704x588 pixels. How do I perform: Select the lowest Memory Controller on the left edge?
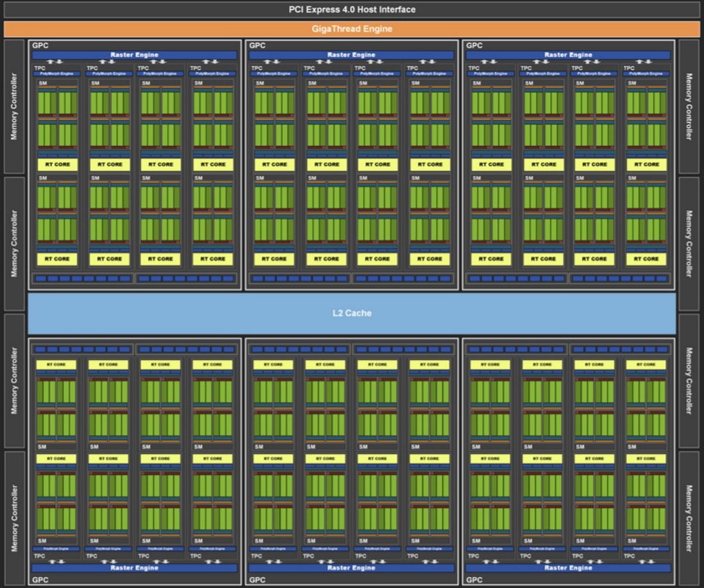point(14,518)
